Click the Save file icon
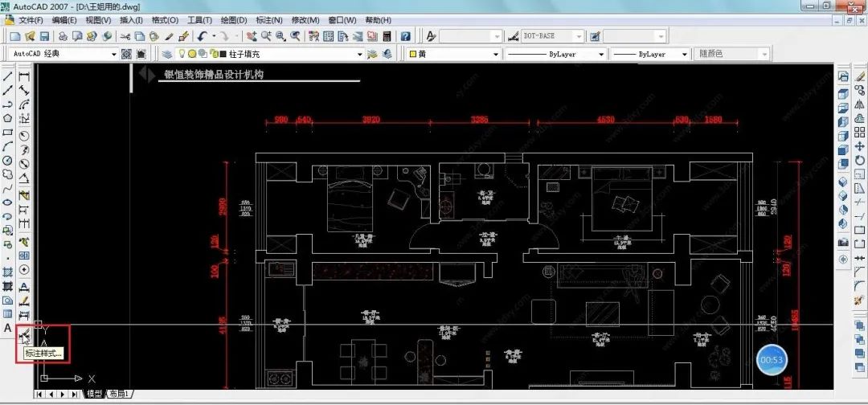Screen dimensions: 868x405 point(44,36)
